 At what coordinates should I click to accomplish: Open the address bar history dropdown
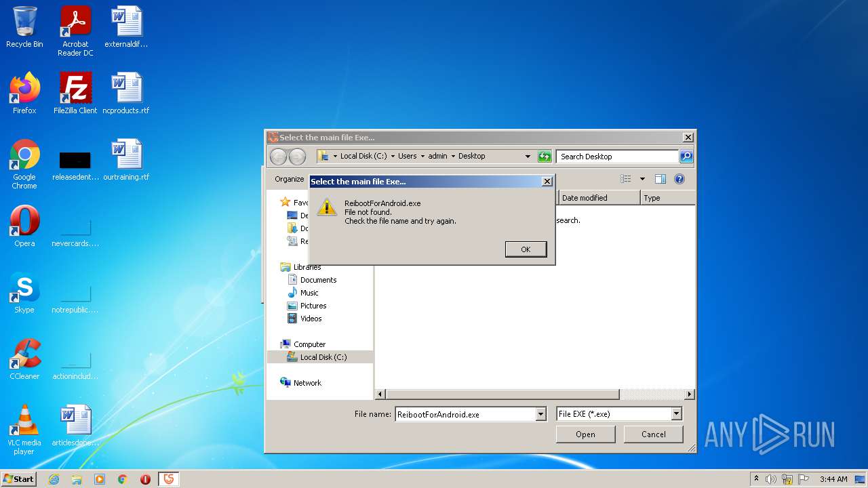pos(528,157)
